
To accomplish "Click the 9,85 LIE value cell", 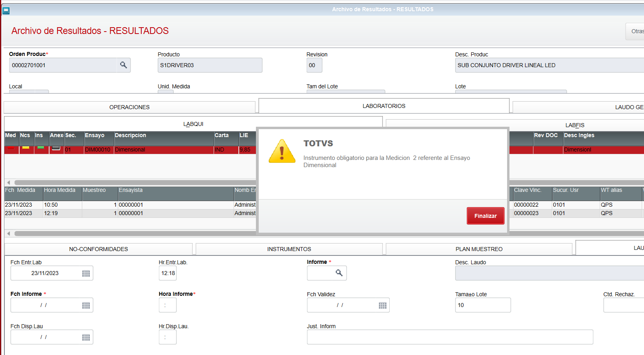I will coord(247,150).
